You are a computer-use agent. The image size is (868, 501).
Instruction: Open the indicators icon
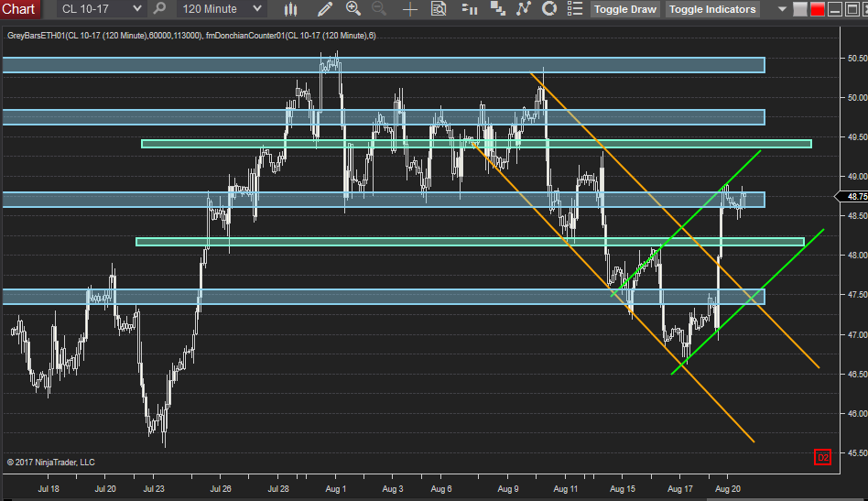click(523, 9)
